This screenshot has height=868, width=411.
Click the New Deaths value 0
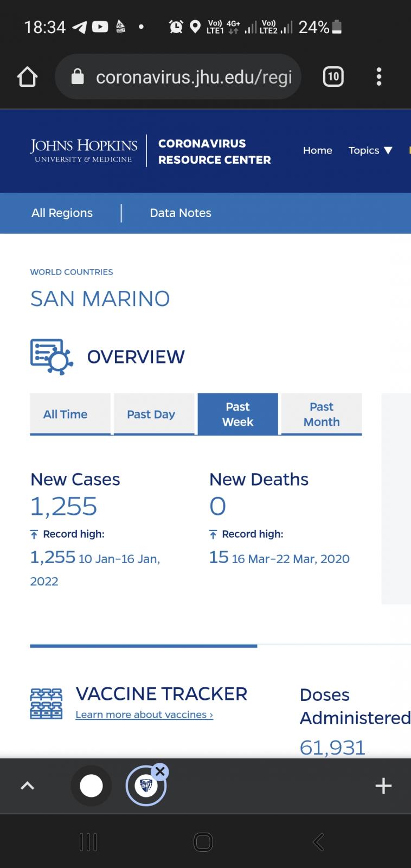tap(217, 506)
